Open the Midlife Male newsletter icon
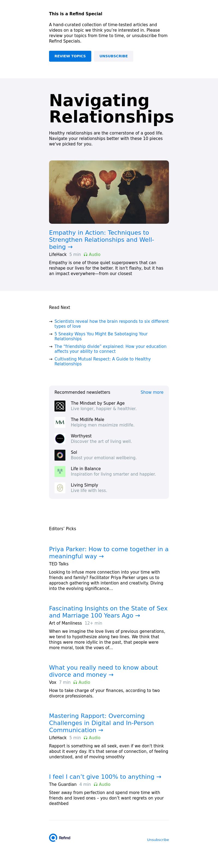 click(60, 422)
